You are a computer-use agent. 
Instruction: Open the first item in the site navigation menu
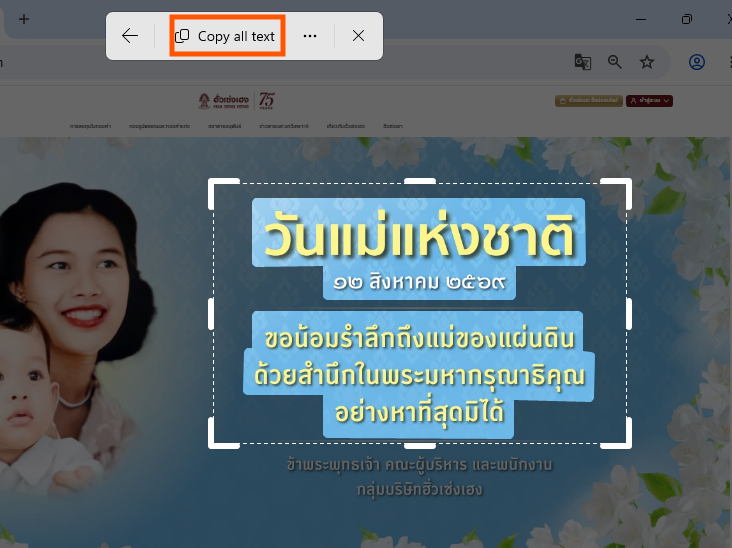91,126
